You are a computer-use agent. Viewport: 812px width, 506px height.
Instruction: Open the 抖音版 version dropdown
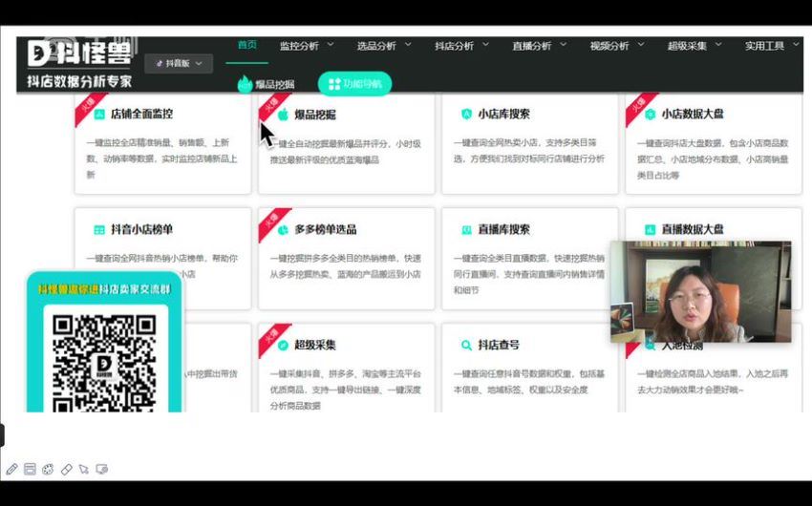179,63
